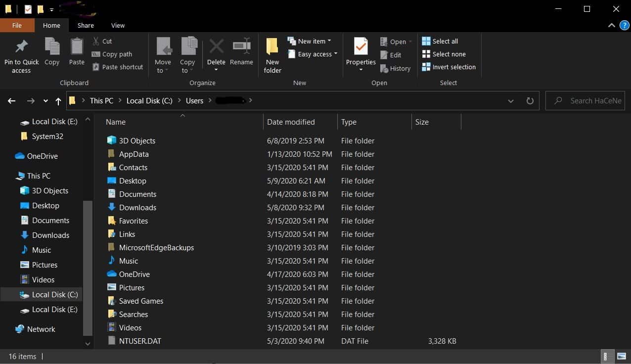
Task: Click Select all in the ribbon
Action: 440,41
